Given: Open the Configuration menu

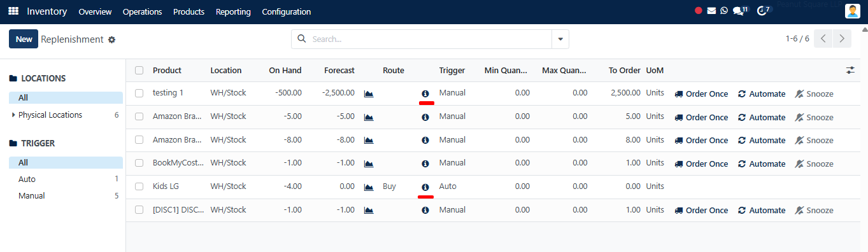Looking at the screenshot, I should (287, 11).
